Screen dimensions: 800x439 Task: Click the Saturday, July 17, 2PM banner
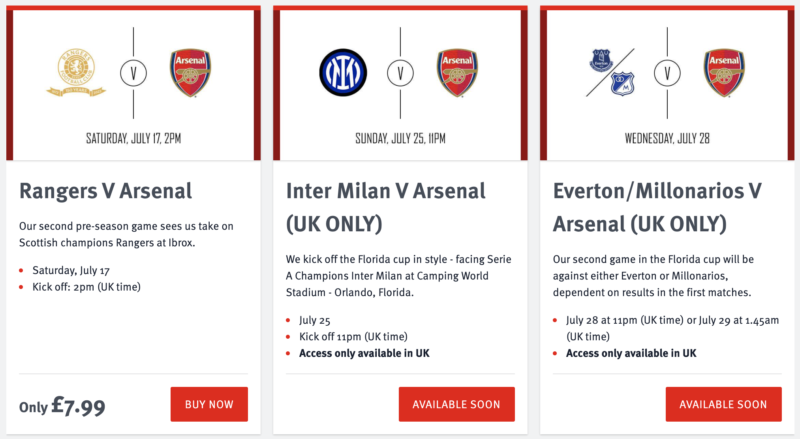pos(133,138)
